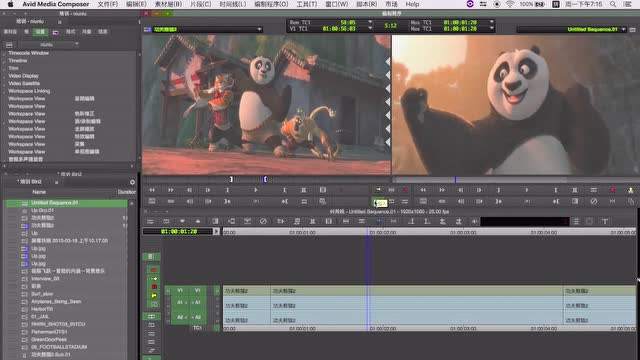Open the Title tool T icon in timeline toolbar

tap(605, 221)
